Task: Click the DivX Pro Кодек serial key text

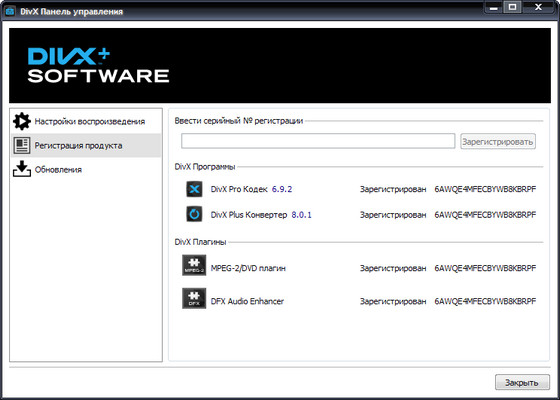Action: tap(485, 189)
